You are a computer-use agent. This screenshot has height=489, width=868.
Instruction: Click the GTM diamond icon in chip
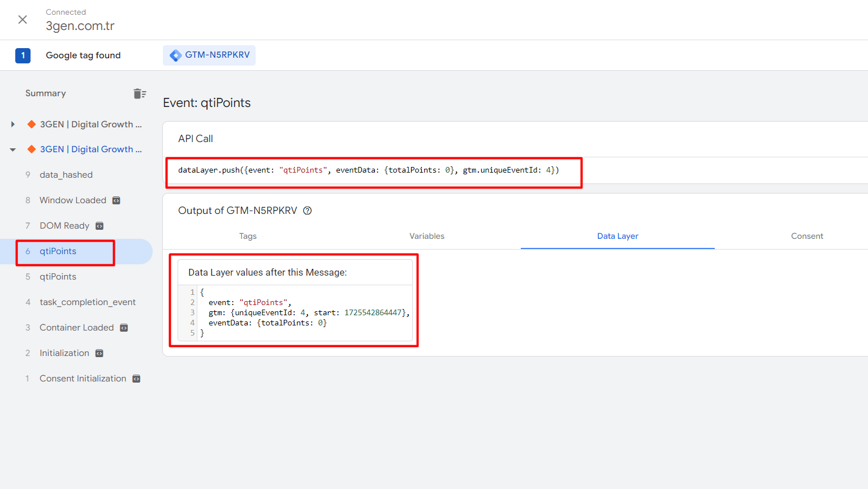[176, 55]
